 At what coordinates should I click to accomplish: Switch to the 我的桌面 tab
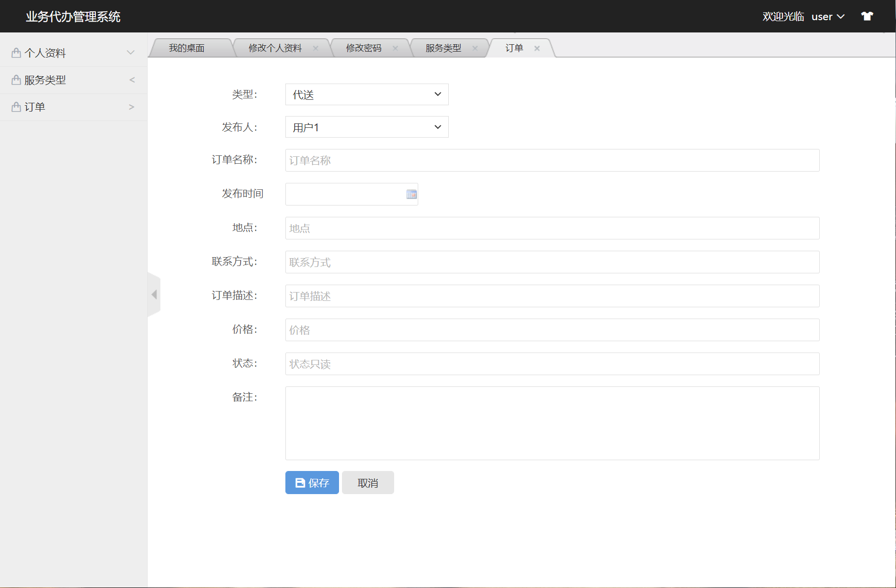pyautogui.click(x=188, y=48)
